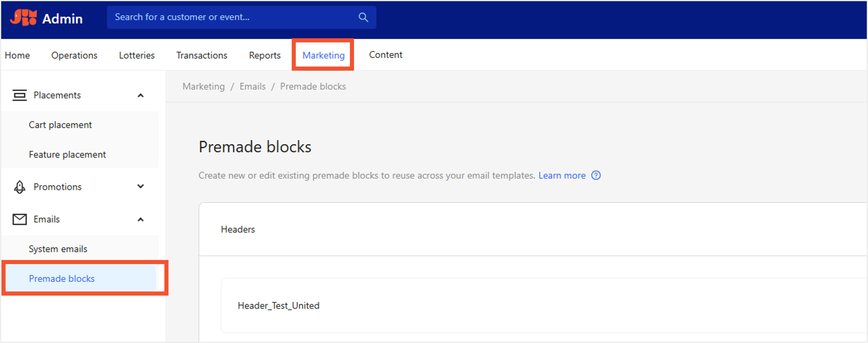Click the help question mark icon
The width and height of the screenshot is (868, 343).
[x=596, y=175]
